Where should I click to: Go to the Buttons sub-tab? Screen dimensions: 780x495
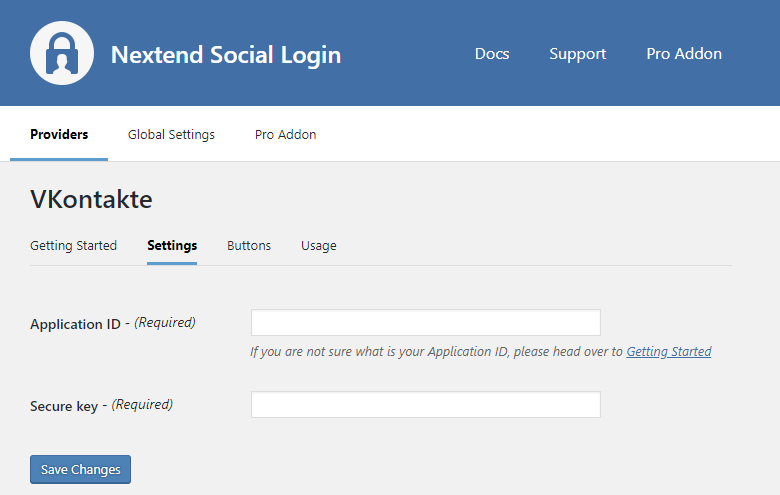249,245
